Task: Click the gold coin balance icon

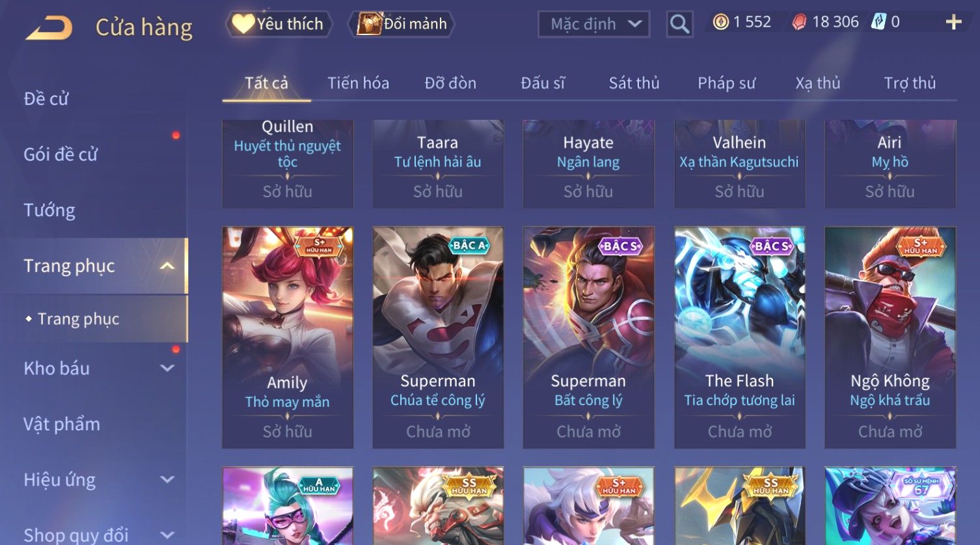Action: pos(720,23)
